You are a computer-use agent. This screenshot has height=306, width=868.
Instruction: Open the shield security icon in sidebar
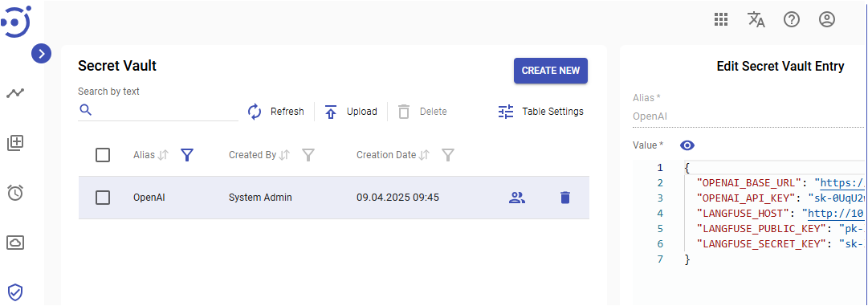(15, 292)
